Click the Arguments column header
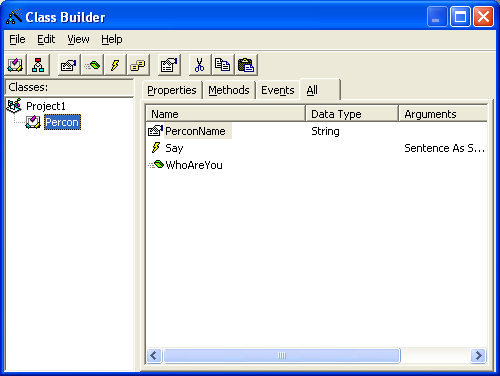Image resolution: width=500 pixels, height=376 pixels. [x=443, y=114]
